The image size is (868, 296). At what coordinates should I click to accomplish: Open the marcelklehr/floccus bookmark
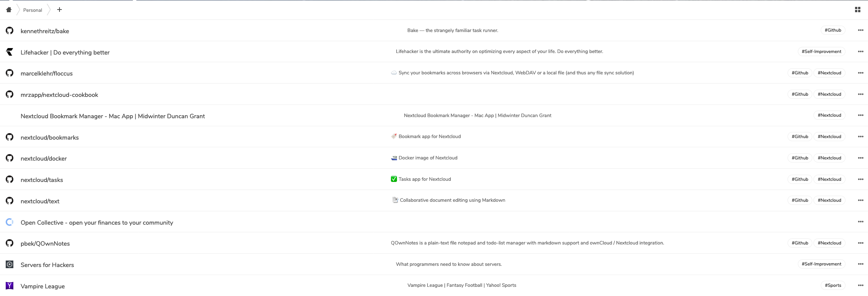(x=47, y=74)
